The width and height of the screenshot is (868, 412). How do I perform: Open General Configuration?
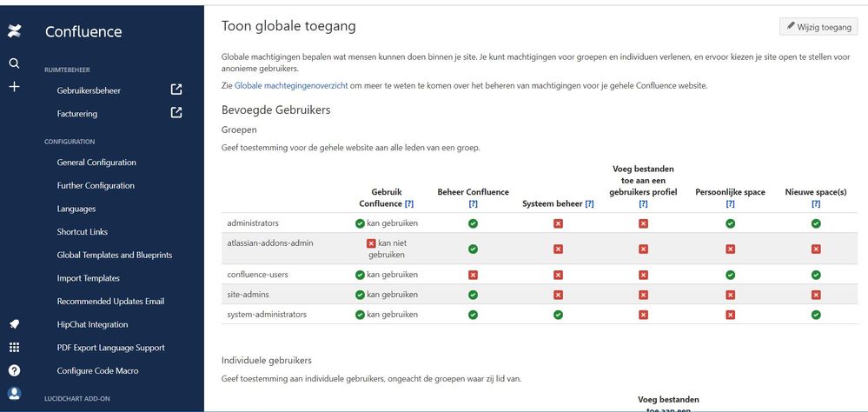pyautogui.click(x=96, y=163)
